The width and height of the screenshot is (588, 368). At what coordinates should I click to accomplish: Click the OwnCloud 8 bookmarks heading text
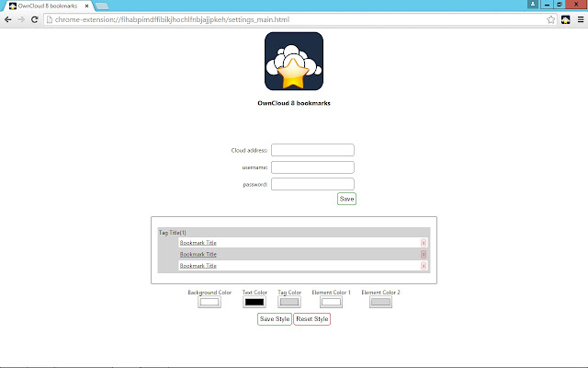pyautogui.click(x=294, y=103)
